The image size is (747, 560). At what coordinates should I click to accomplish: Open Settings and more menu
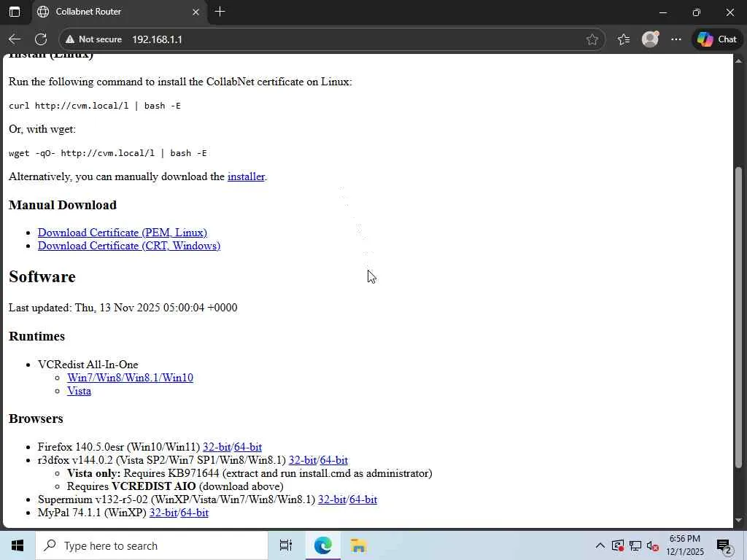[x=676, y=39]
